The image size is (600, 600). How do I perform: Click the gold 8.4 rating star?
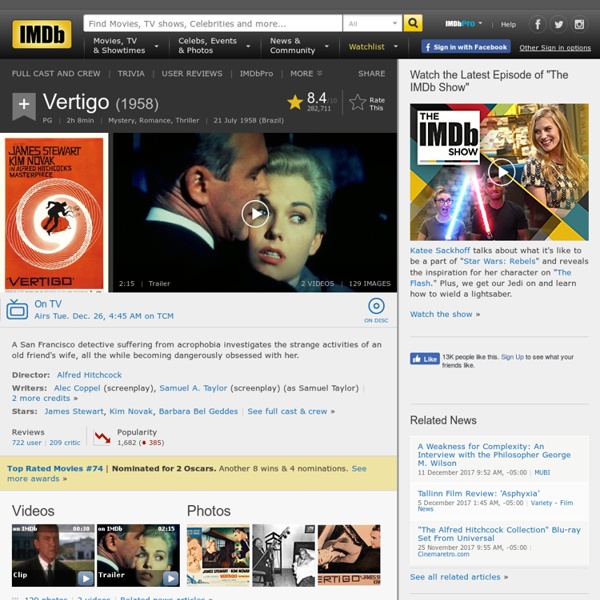click(x=295, y=102)
